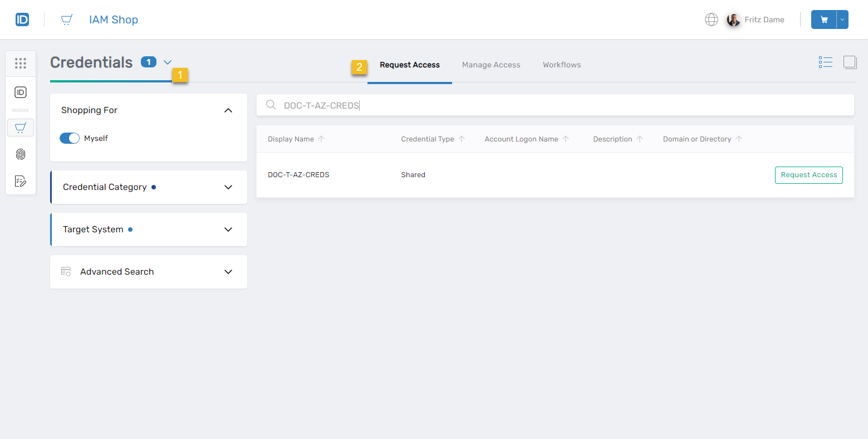Expand the Credential Category filter

pyautogui.click(x=228, y=187)
